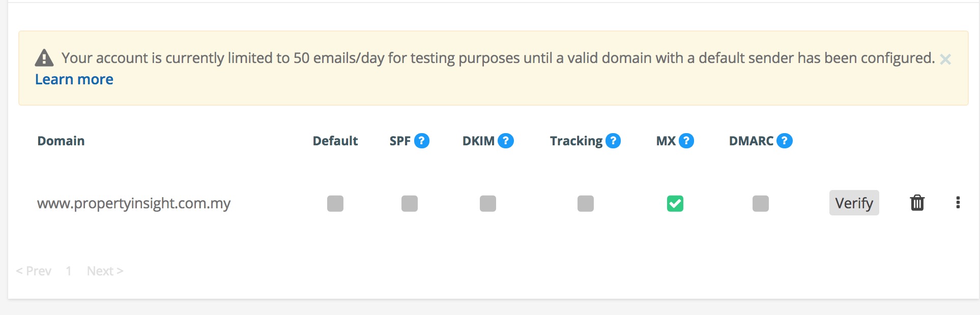Viewport: 980px width, 315px height.
Task: Toggle the Default checkbox for the domain
Action: pos(335,203)
